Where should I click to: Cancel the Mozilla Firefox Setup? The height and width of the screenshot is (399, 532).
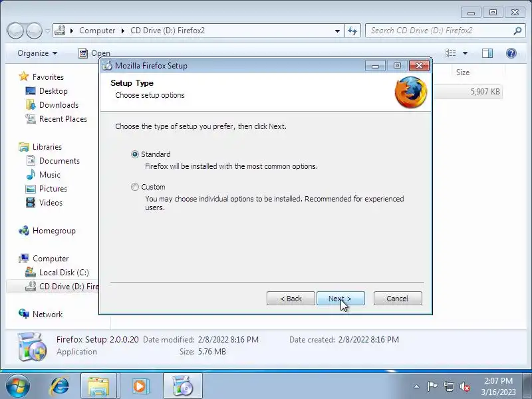(398, 298)
